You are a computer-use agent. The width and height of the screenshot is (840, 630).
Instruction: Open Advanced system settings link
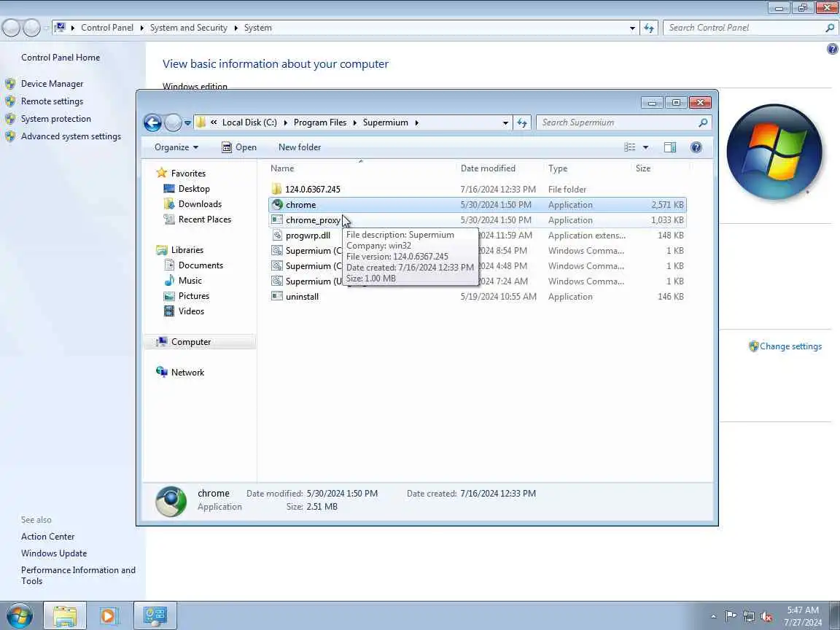[x=71, y=136]
